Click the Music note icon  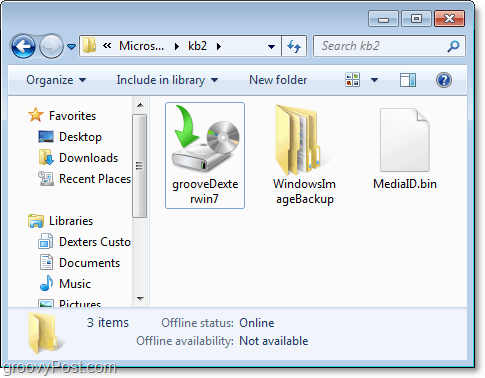pyautogui.click(x=46, y=283)
